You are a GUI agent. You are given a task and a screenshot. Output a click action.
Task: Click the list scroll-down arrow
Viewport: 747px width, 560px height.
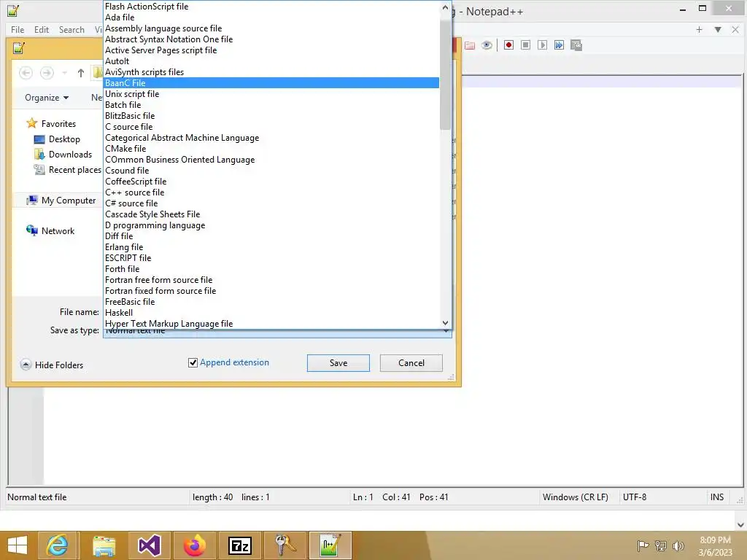pos(445,323)
